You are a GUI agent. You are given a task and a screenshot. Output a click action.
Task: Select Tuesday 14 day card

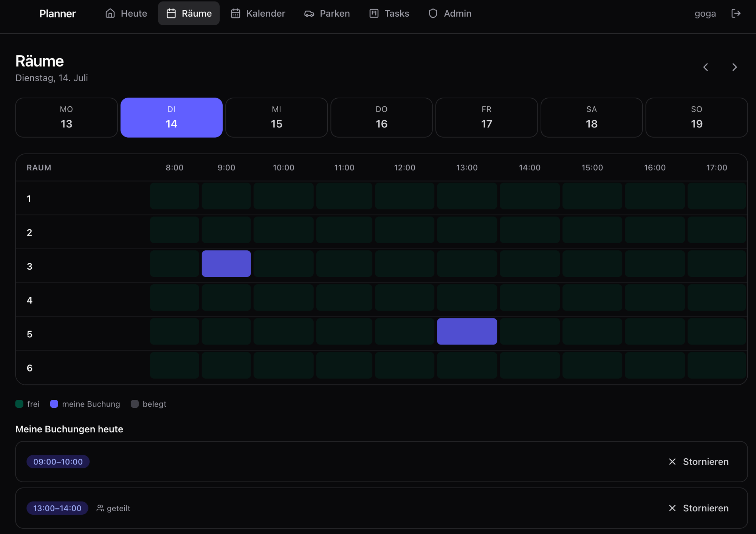coord(172,118)
